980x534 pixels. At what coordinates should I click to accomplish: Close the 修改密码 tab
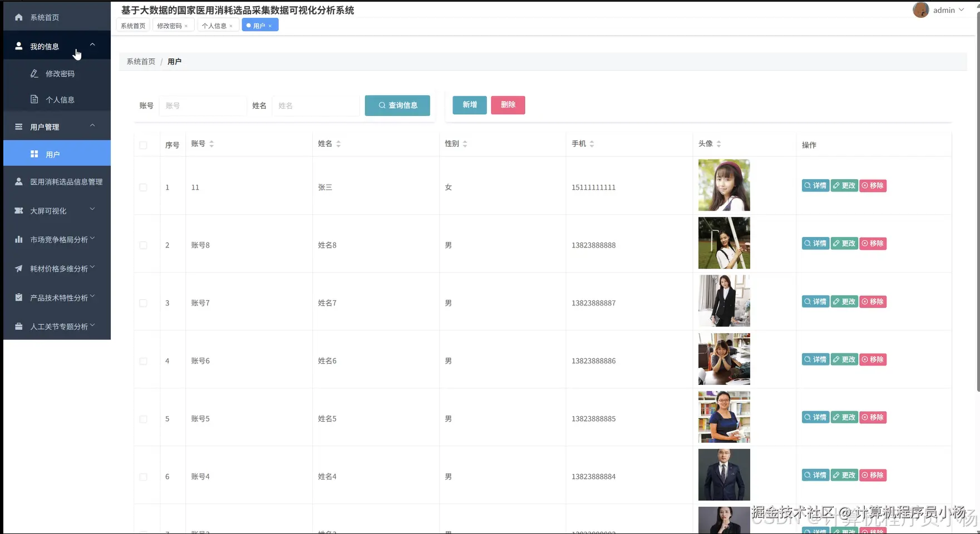pos(186,26)
